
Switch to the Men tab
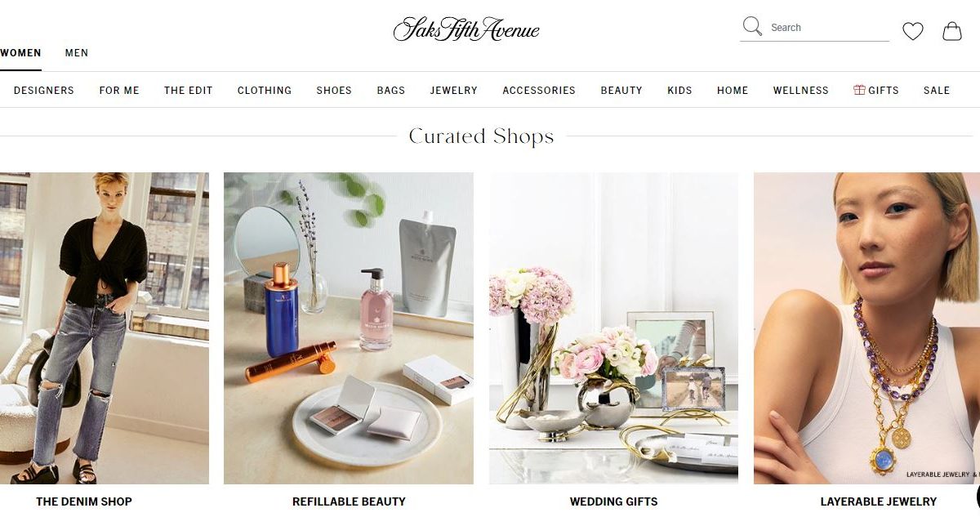(77, 53)
